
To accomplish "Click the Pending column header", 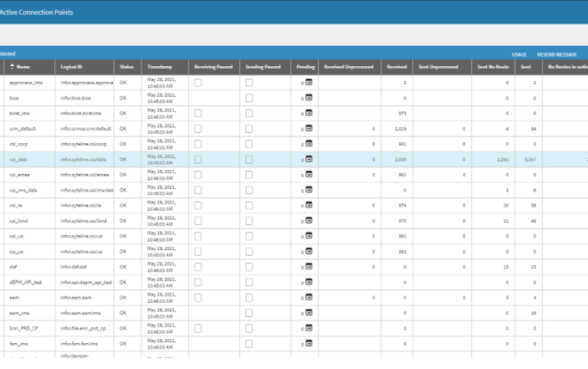I will coord(305,67).
